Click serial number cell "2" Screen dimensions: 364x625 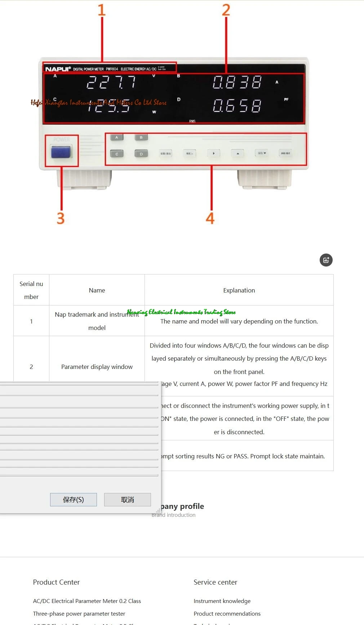pyautogui.click(x=31, y=367)
